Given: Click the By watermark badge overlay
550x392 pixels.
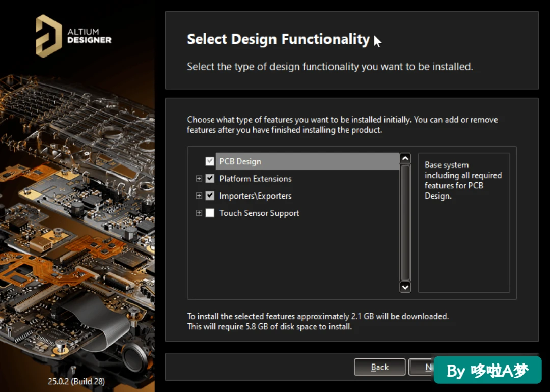Looking at the screenshot, I should coord(487,370).
